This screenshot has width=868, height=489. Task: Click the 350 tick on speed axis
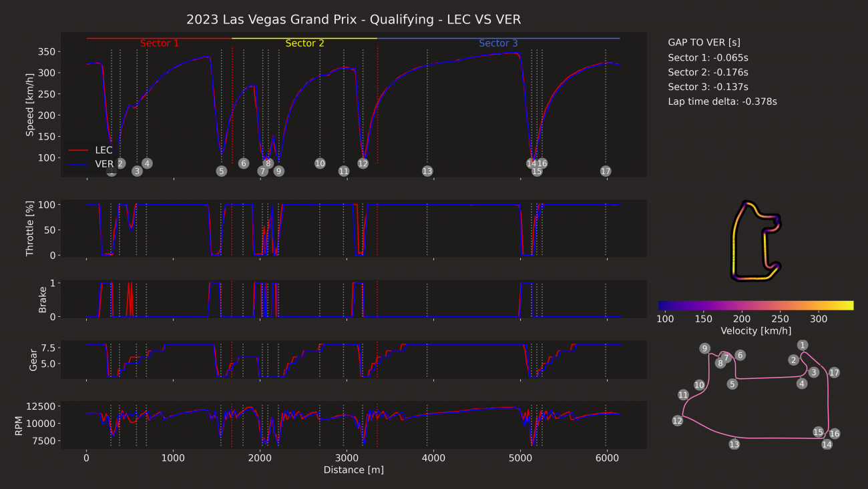coord(47,51)
